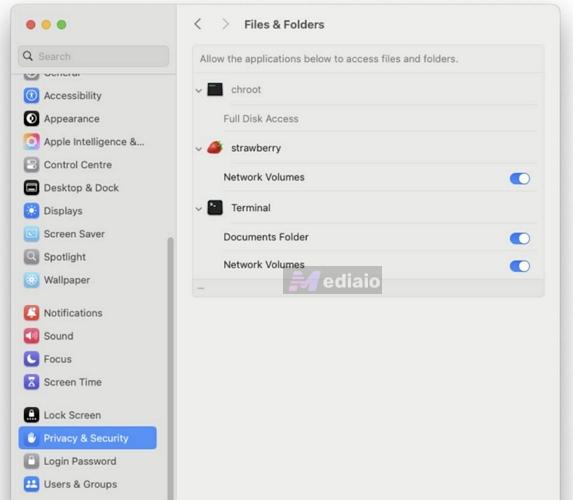This screenshot has width=573, height=500.
Task: Click the search magnifier icon
Action: (x=28, y=56)
